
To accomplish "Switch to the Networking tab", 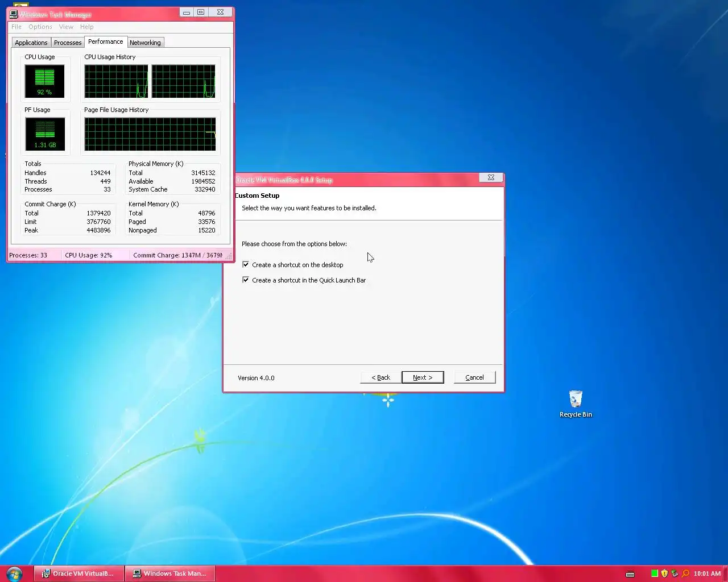I will 145,43.
